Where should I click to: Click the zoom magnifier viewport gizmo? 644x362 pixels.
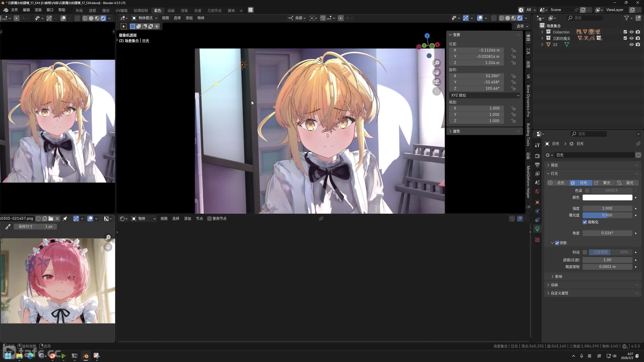click(437, 63)
